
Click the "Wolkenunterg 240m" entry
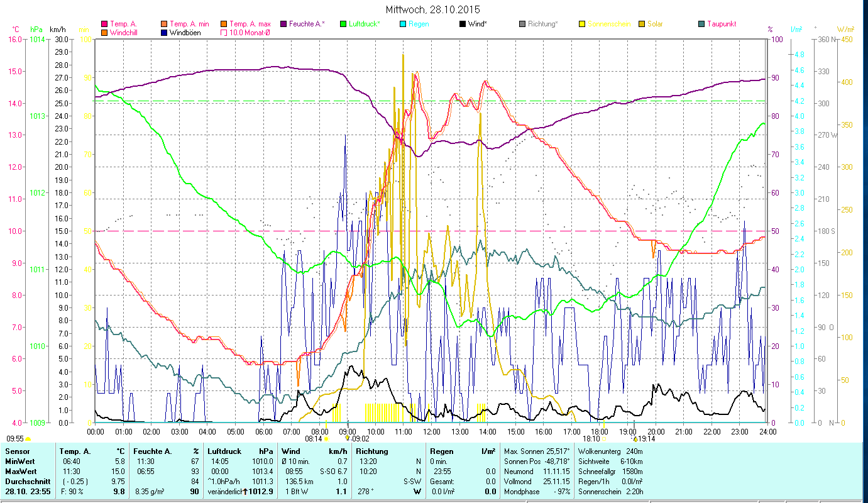[610, 451]
